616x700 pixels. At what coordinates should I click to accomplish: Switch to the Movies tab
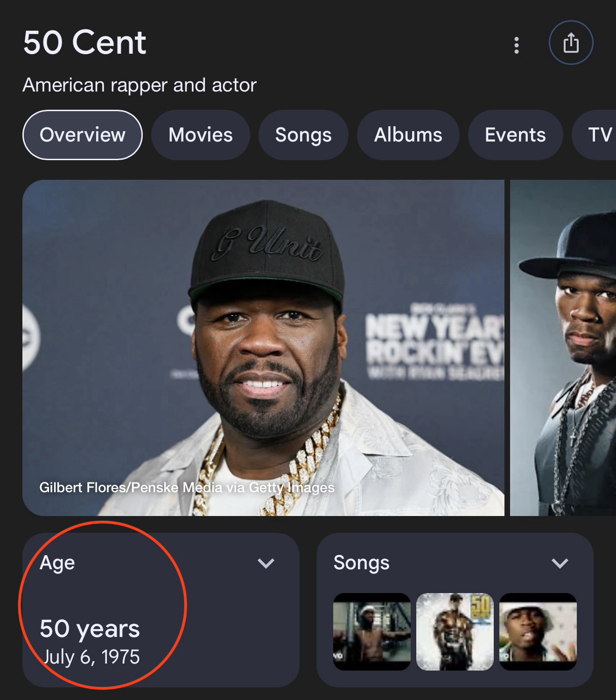coord(201,135)
